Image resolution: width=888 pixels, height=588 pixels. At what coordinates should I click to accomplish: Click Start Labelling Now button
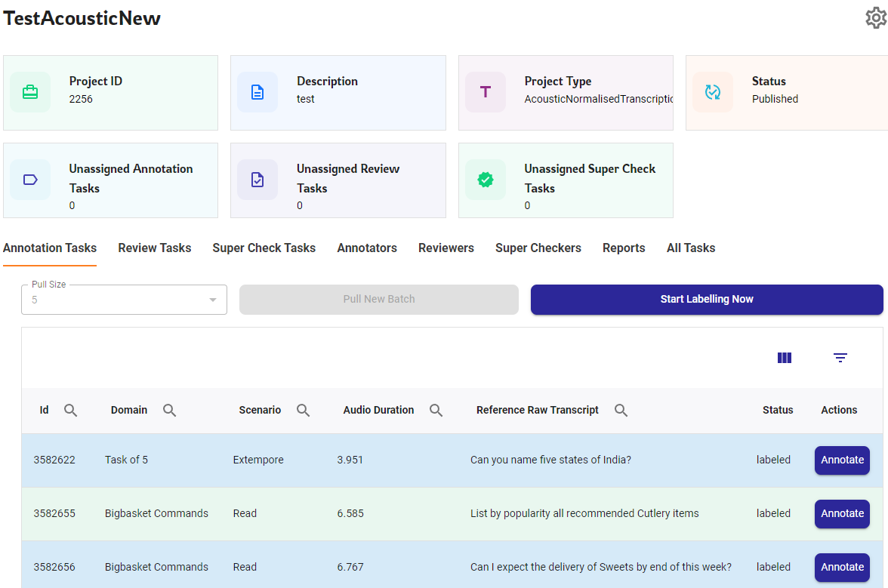coord(707,300)
